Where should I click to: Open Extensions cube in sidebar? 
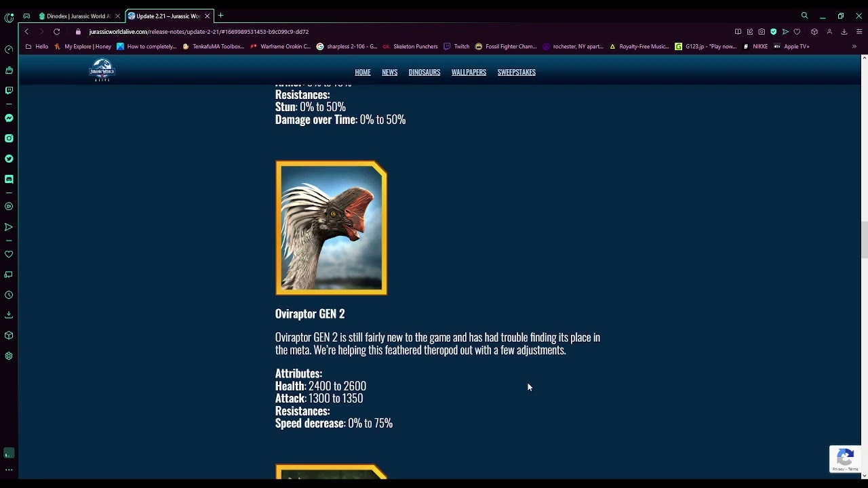pyautogui.click(x=9, y=335)
